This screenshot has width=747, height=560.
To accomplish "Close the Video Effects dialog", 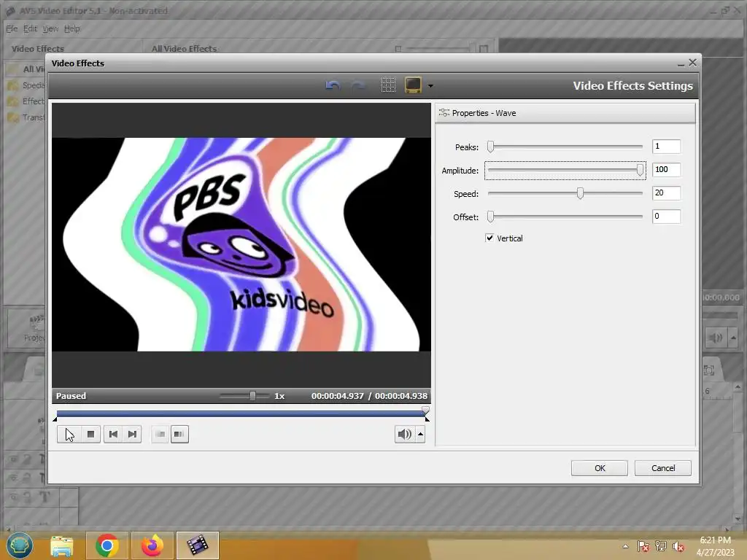I will point(693,63).
